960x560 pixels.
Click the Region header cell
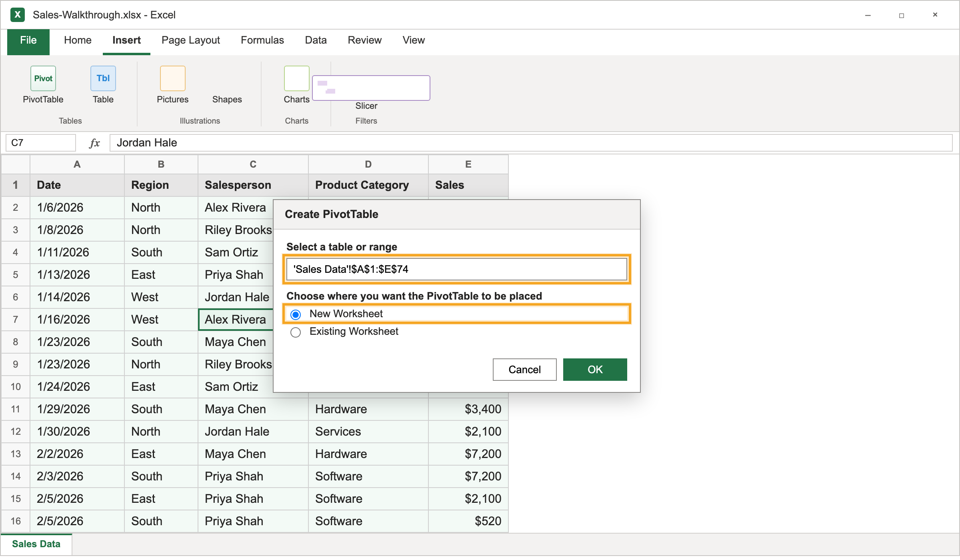click(161, 185)
